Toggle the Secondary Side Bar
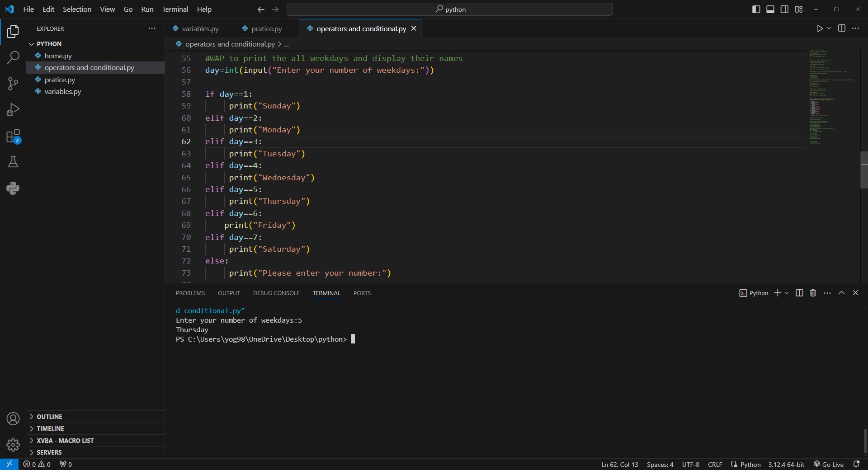Viewport: 868px width, 470px height. [784, 9]
